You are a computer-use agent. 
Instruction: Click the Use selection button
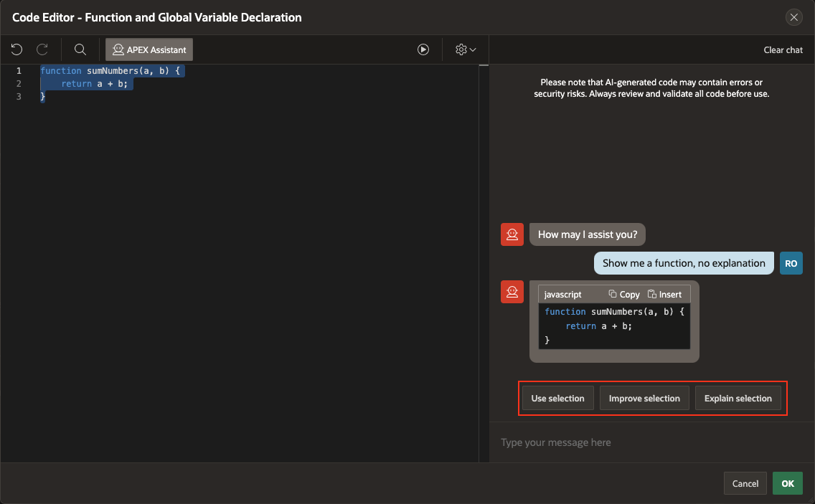(x=557, y=398)
